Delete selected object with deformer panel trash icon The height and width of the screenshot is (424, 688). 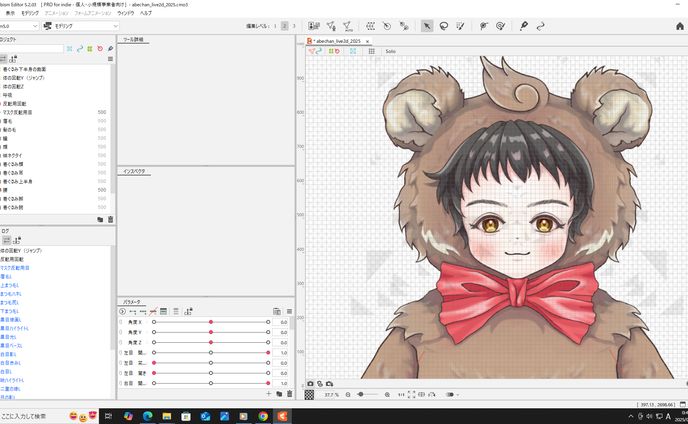tap(110, 219)
